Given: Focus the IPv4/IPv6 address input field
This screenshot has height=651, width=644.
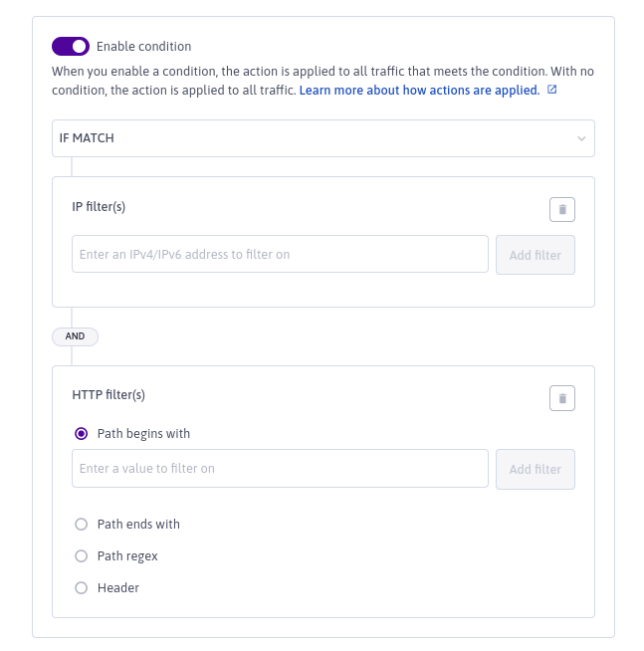Looking at the screenshot, I should point(280,254).
